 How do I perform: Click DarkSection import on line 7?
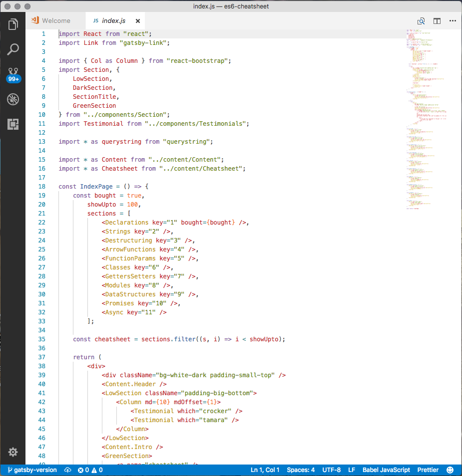[x=92, y=88]
